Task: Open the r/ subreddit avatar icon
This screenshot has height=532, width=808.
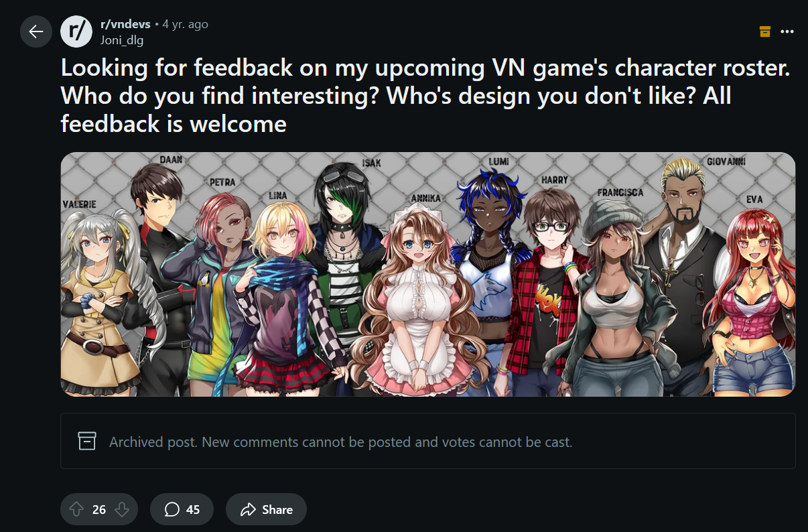Action: point(76,31)
